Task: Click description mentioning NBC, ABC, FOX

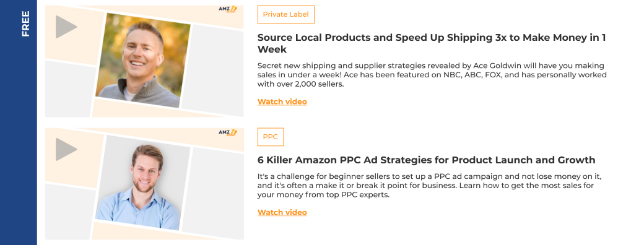Action: [x=432, y=75]
